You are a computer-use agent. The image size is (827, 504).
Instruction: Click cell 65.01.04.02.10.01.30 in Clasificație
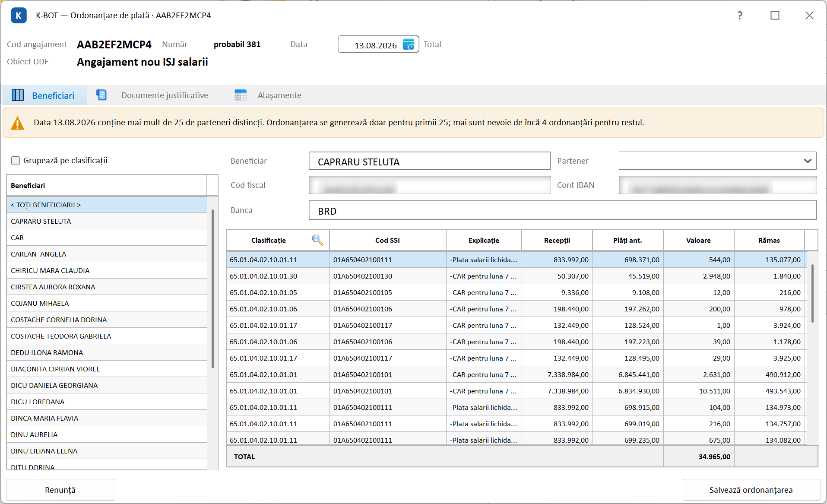[278, 276]
